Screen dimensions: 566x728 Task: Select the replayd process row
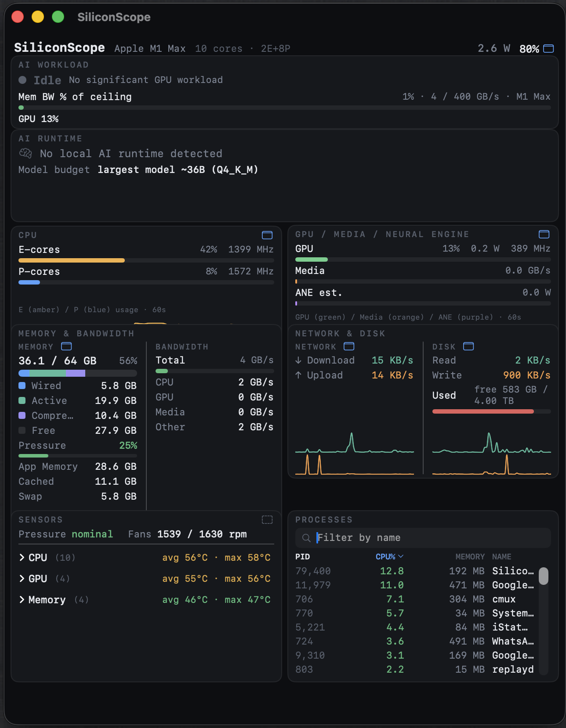click(414, 669)
